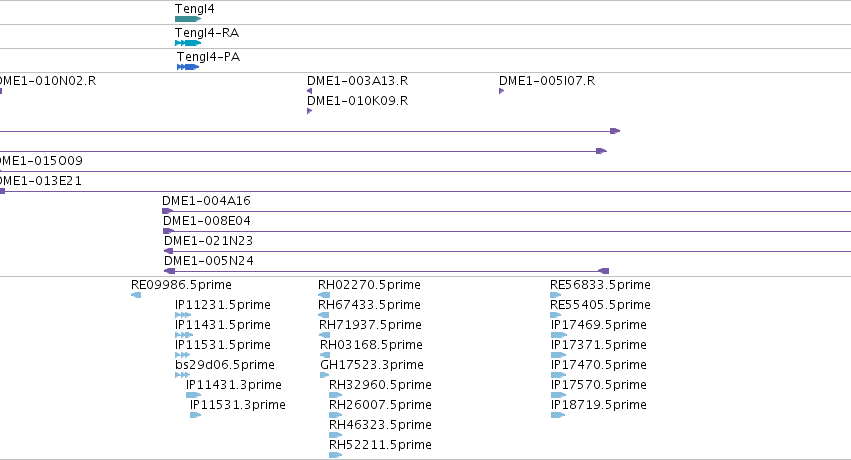The height and width of the screenshot is (460, 851).
Task: Select the glyph under IP11531.3prime
Action: 195,415
